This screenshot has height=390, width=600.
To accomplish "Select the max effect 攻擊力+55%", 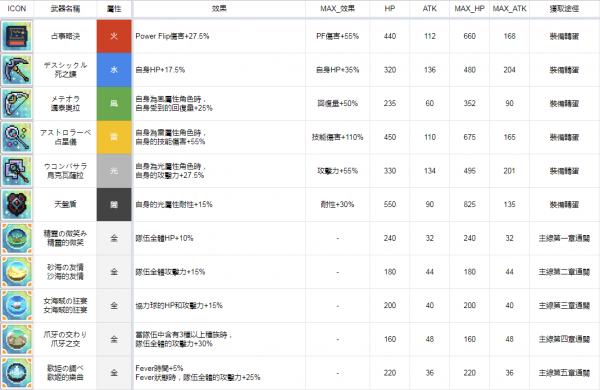I will (x=338, y=171).
